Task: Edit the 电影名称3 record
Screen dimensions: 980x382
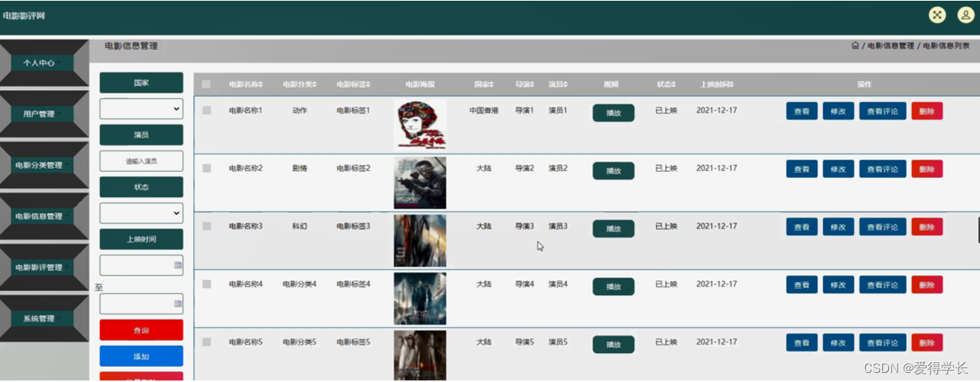Action: (x=838, y=227)
